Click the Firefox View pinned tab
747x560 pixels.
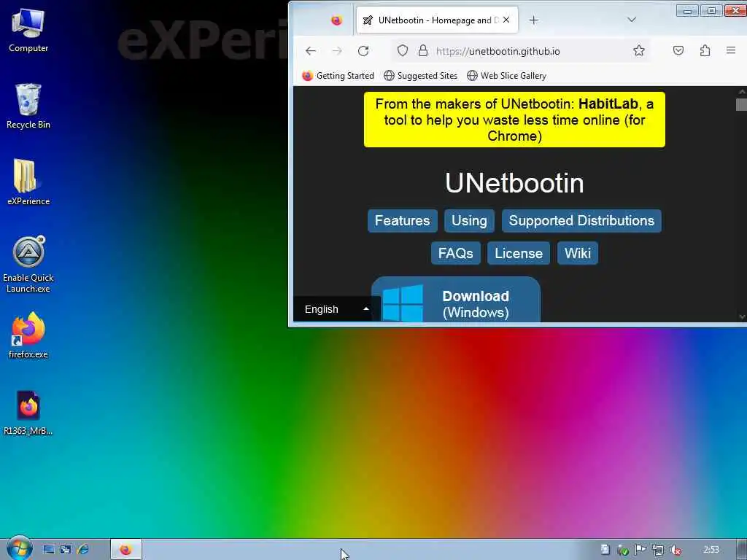[x=336, y=20]
